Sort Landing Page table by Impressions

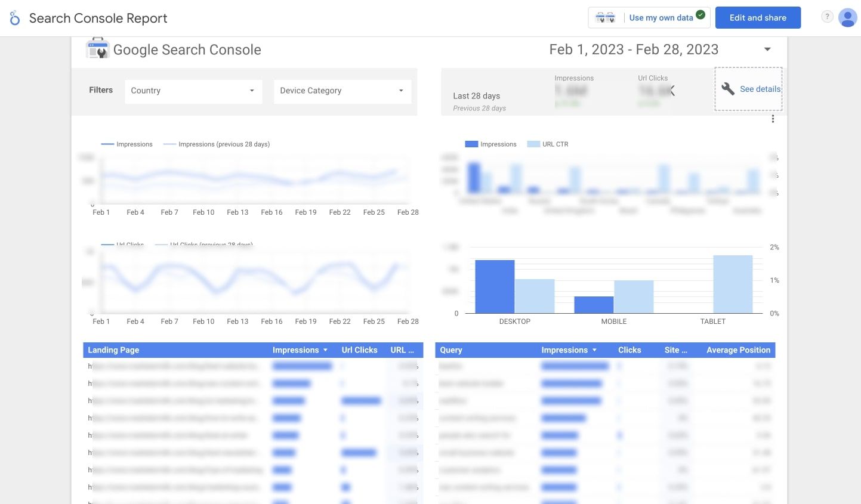(300, 350)
